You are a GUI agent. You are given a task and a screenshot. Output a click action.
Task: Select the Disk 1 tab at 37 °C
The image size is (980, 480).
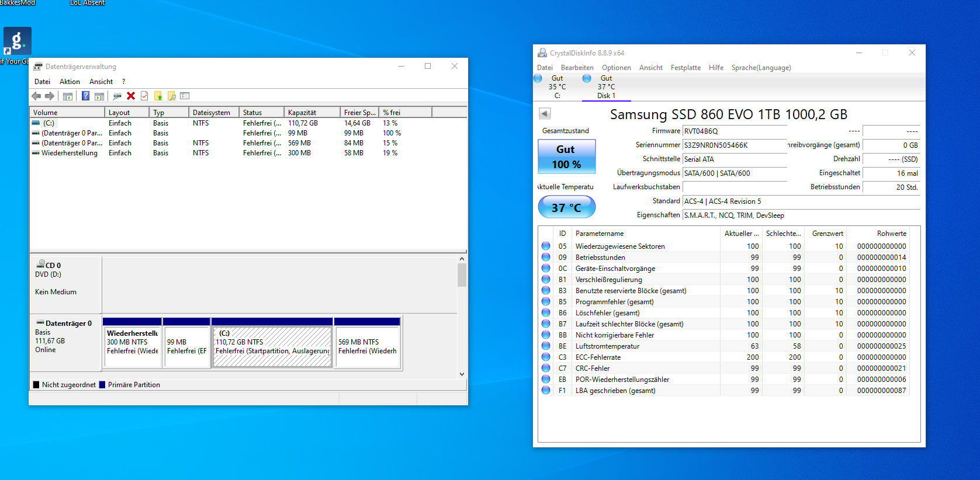[606, 86]
